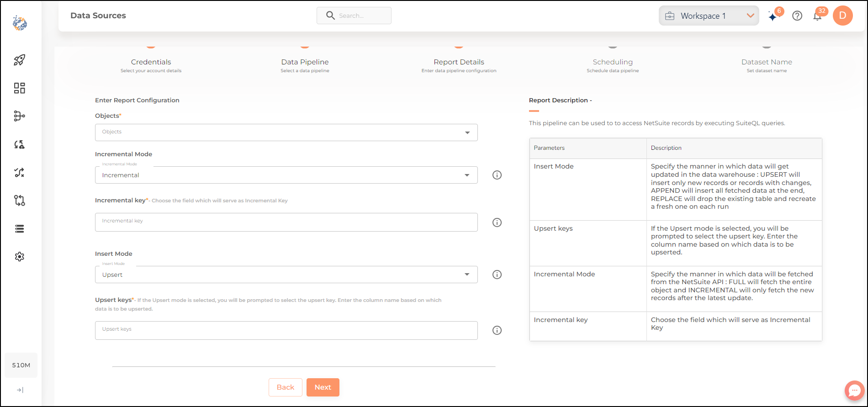Show info for Insert Mode field
Screen dimensions: 868x407
[497, 275]
